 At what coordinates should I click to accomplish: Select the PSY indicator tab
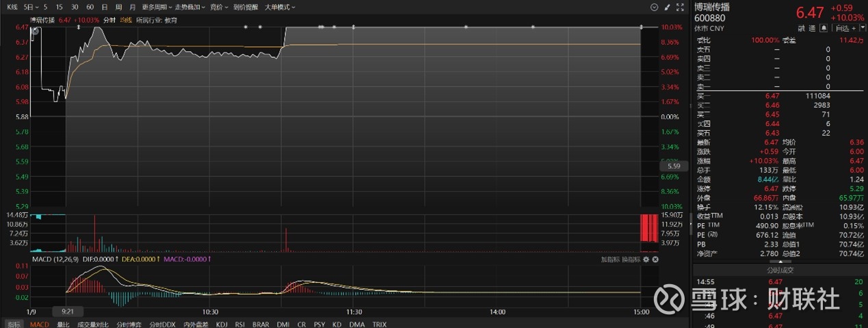tap(319, 324)
